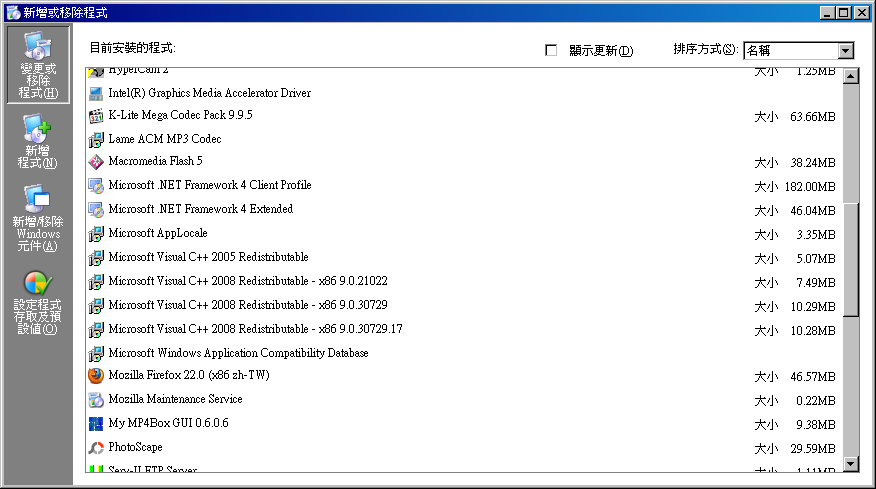876x489 pixels.
Task: Click the 182.00MB size value
Action: point(810,187)
